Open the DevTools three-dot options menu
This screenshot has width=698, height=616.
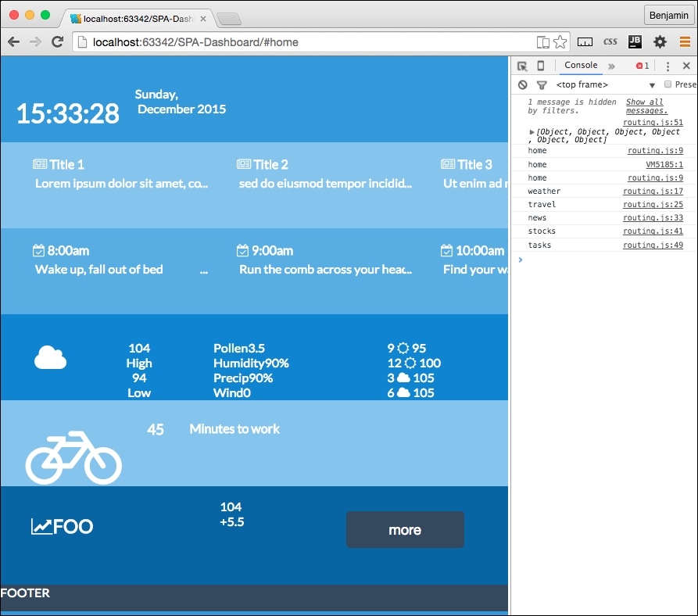pyautogui.click(x=668, y=66)
